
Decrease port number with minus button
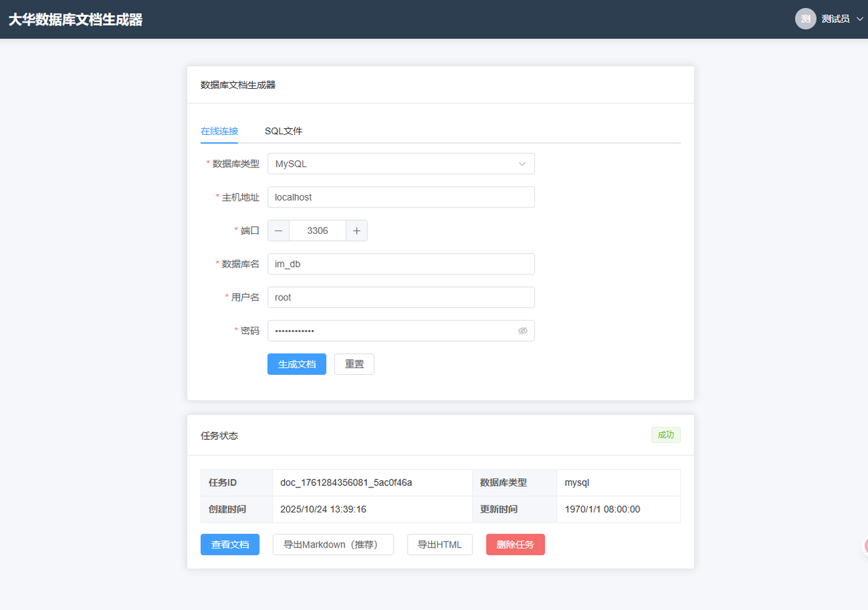(x=279, y=230)
